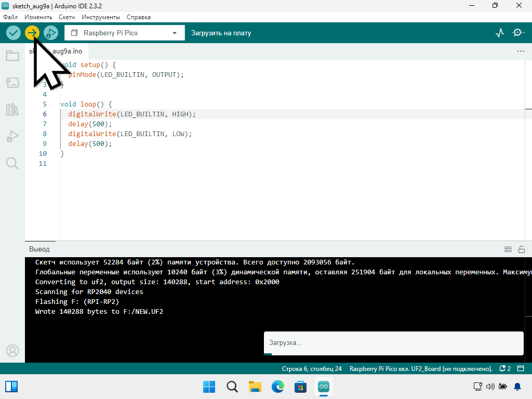Screen dimensions: 532x399
Task: Open the Serial Monitor
Action: pos(518,33)
